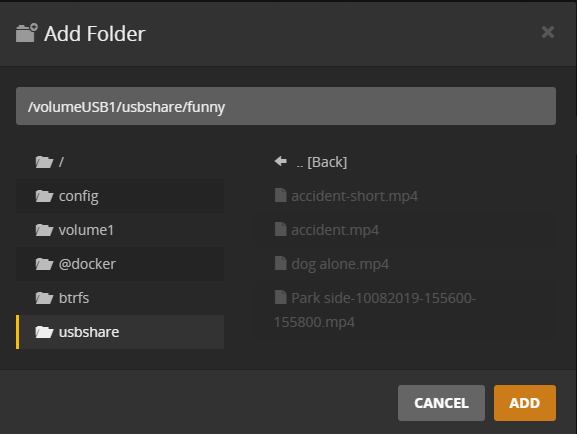This screenshot has height=434, width=577.
Task: Click the orange ADD button
Action: click(x=525, y=403)
